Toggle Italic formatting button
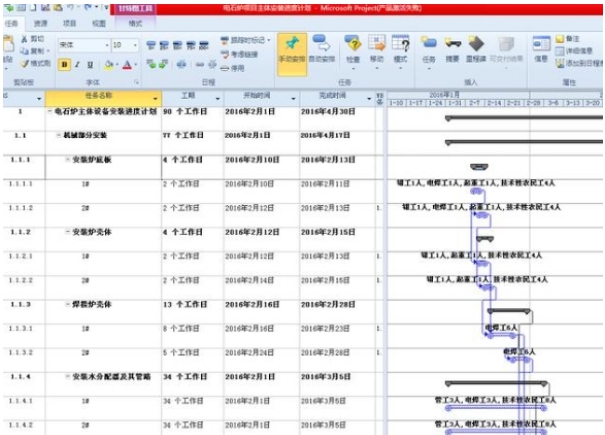This screenshot has height=435, width=605. click(77, 64)
